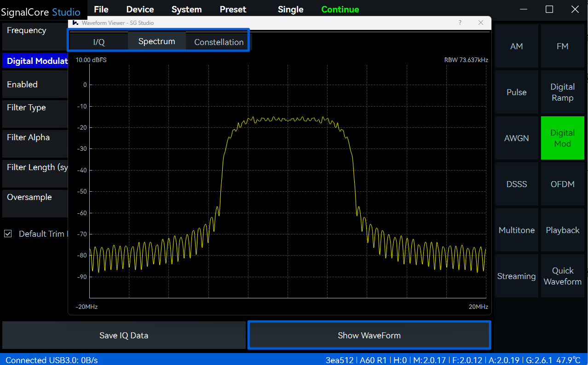Open the System menu

click(x=186, y=9)
